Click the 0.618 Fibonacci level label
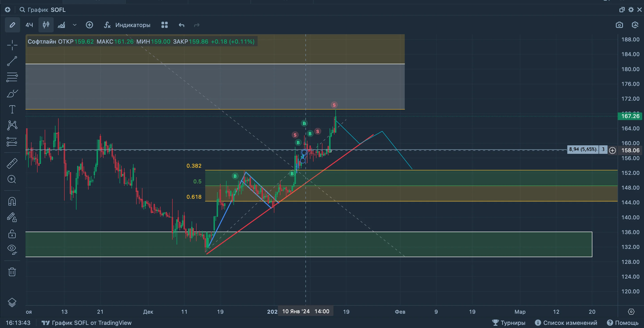This screenshot has height=328, width=644. click(x=194, y=197)
